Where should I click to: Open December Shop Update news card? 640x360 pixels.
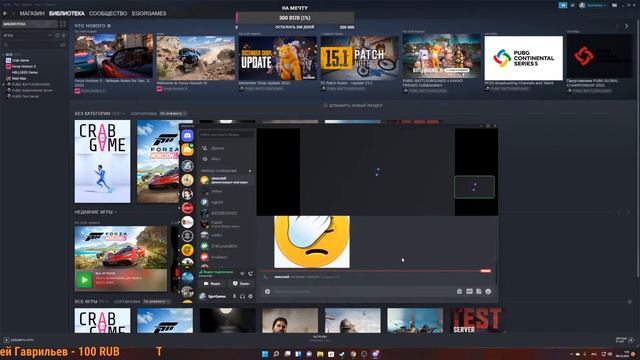tap(278, 58)
